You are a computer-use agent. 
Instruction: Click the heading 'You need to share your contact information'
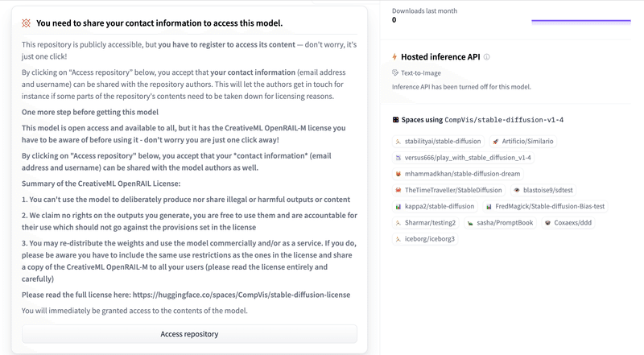tap(159, 23)
